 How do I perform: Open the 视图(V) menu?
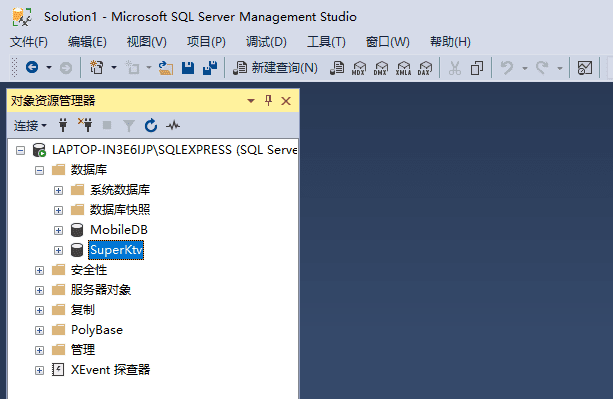pyautogui.click(x=147, y=41)
